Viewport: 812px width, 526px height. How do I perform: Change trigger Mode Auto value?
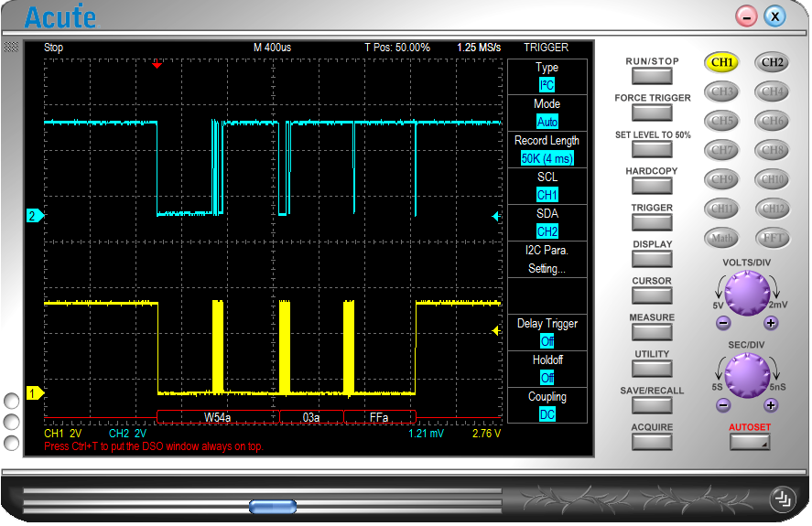click(x=547, y=122)
